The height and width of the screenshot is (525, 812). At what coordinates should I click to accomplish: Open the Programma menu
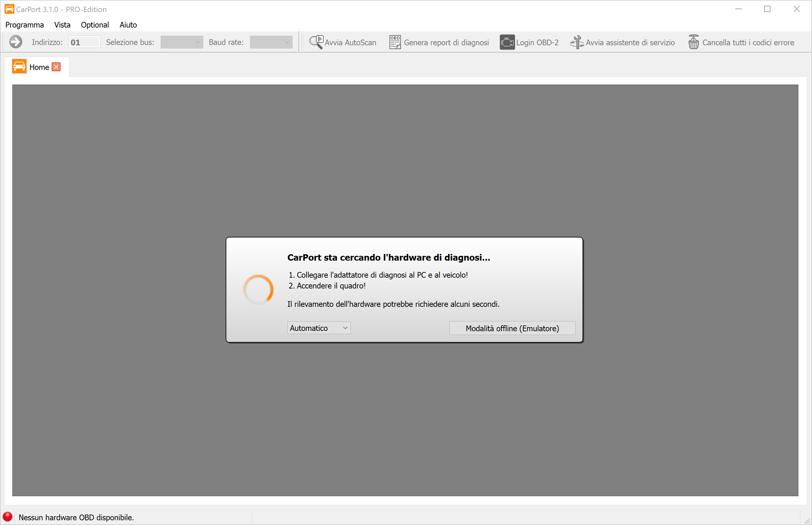(x=25, y=25)
